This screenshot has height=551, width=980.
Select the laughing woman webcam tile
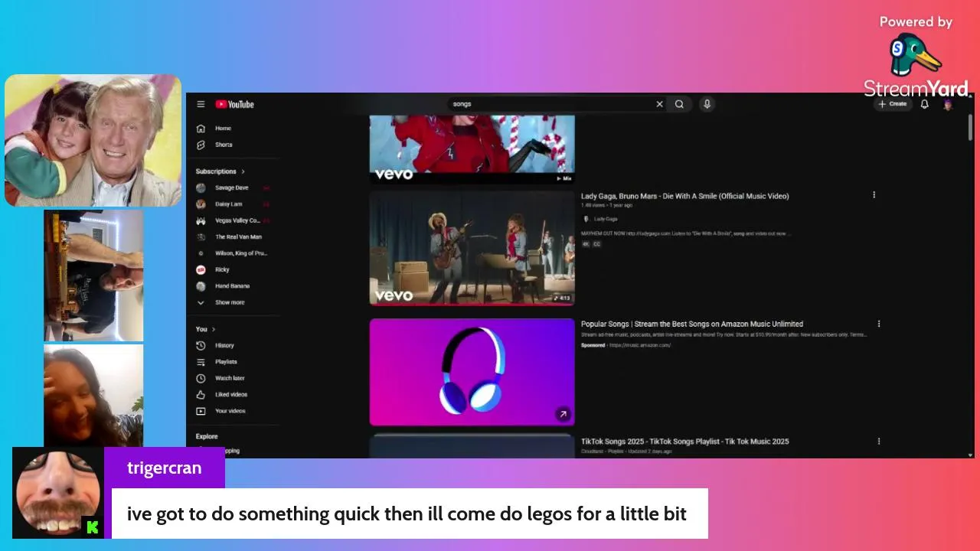point(93,396)
